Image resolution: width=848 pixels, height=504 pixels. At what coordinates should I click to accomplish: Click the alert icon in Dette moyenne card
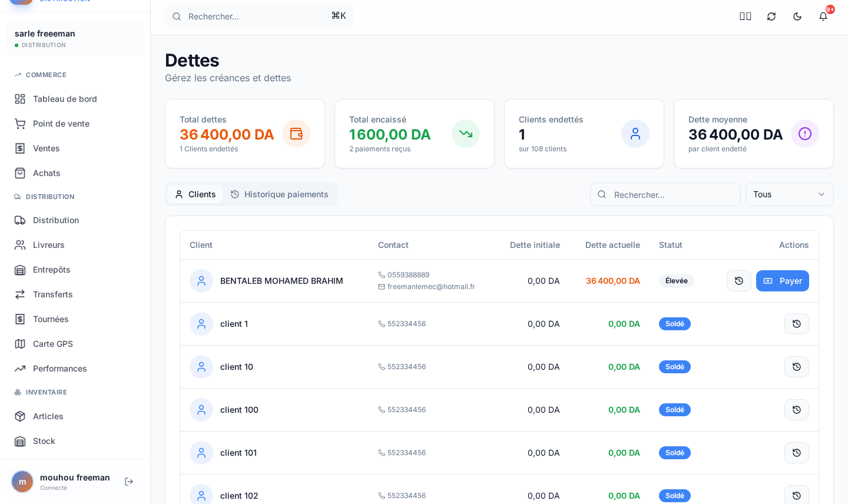point(805,134)
